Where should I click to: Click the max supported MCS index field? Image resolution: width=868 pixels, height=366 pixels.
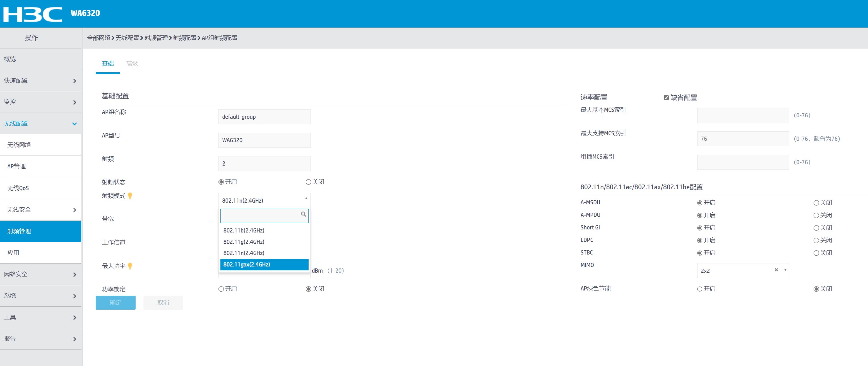[743, 139]
